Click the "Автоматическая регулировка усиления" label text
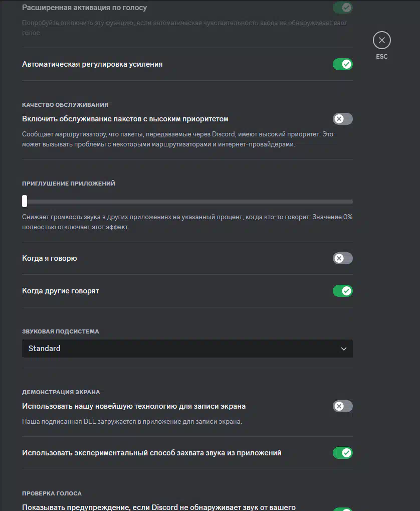 pos(92,64)
